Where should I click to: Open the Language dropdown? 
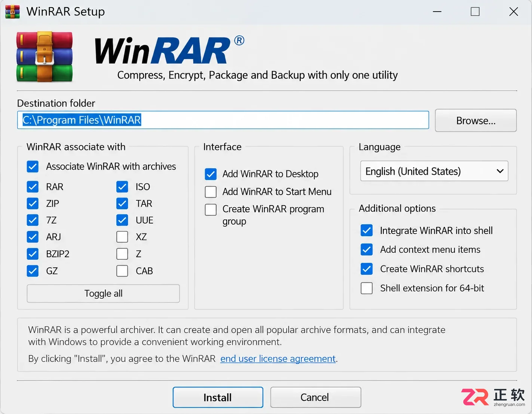click(x=434, y=171)
